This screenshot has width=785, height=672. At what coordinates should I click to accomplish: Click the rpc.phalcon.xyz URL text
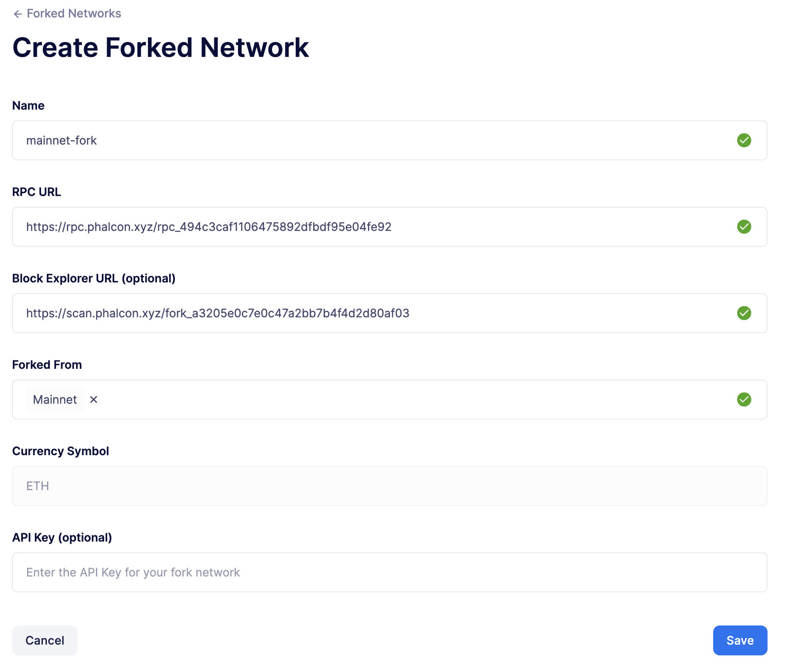209,227
